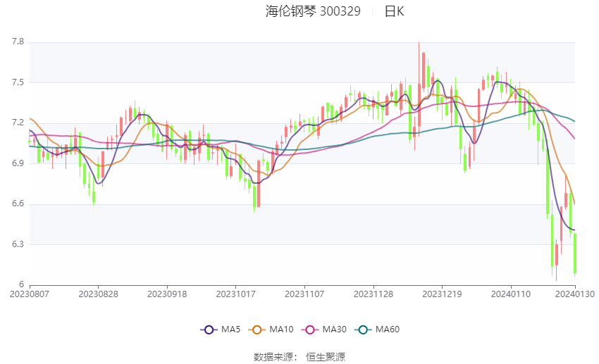Image resolution: width=599 pixels, height=364 pixels.
Task: Click the 20231017 date axis label
Action: pyautogui.click(x=235, y=294)
